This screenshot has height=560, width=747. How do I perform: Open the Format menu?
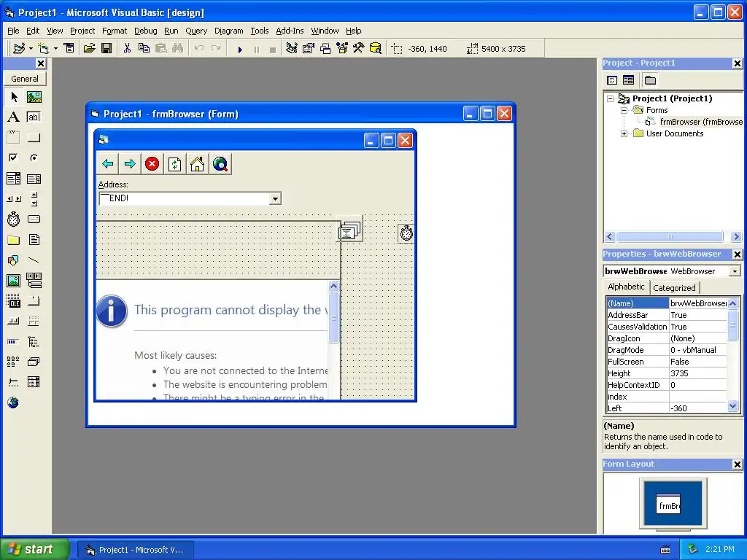click(x=115, y=31)
